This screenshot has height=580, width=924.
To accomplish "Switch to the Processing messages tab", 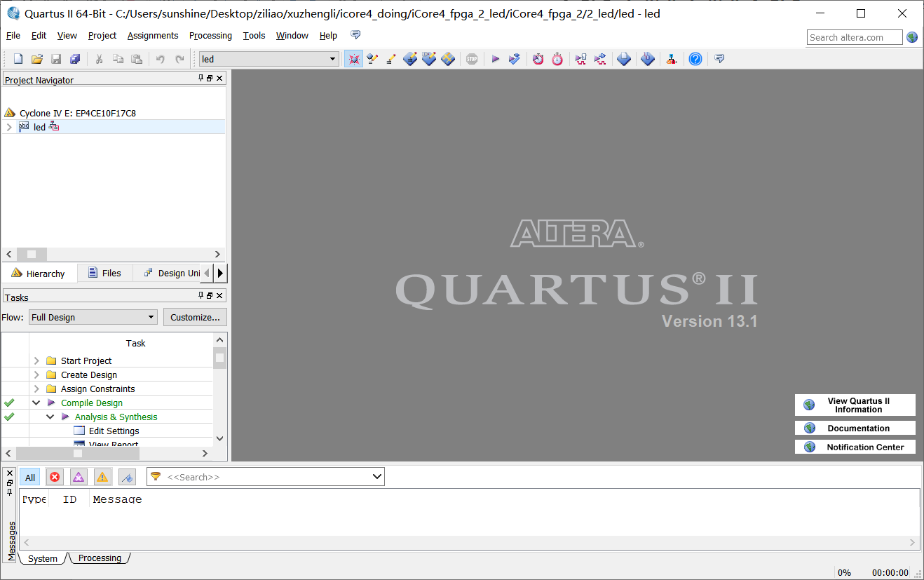I will click(100, 558).
